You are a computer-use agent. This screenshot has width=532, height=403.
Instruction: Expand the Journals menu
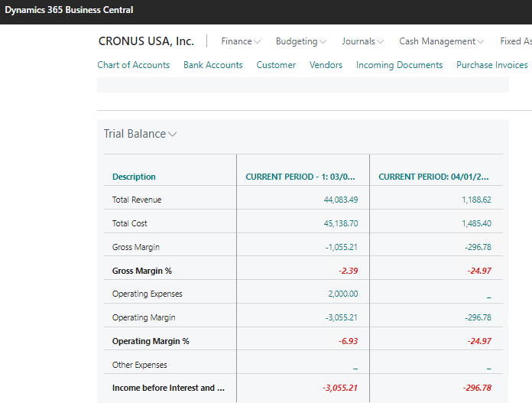click(x=362, y=41)
